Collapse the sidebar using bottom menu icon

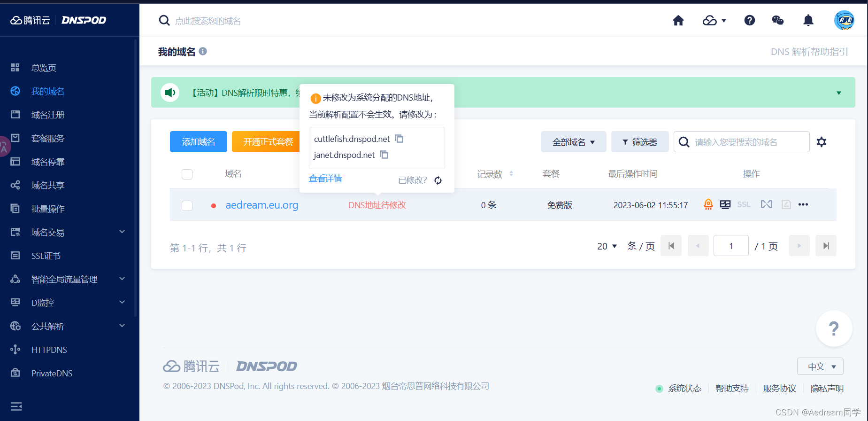coord(16,406)
